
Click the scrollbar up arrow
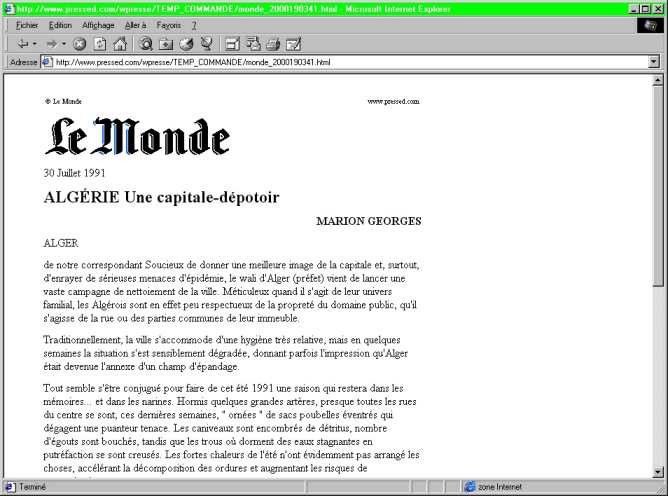click(x=658, y=80)
